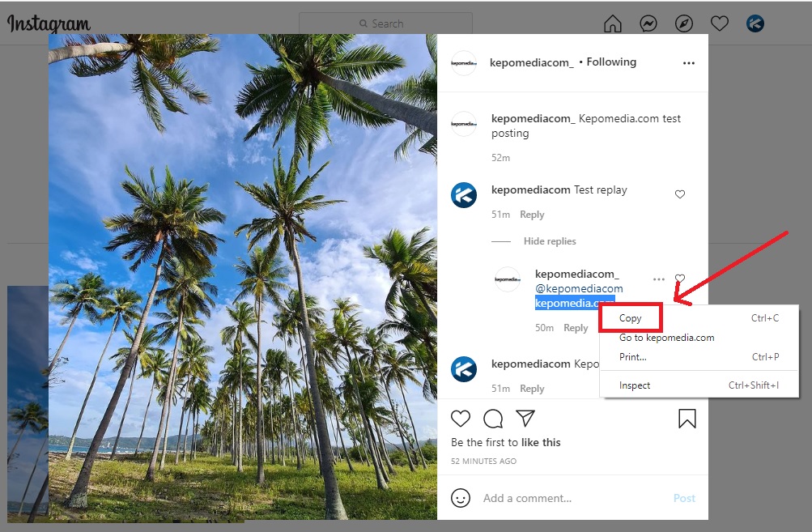Focus the Search field
This screenshot has width=812, height=532.
(x=386, y=23)
